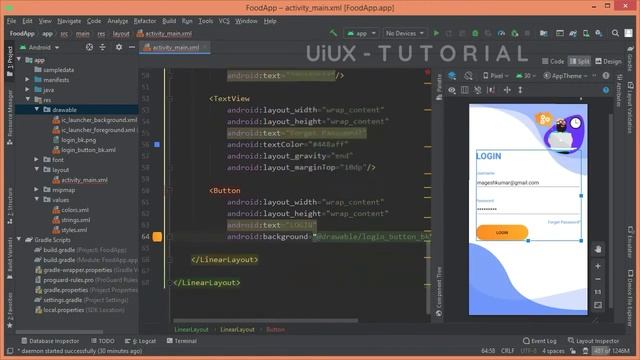640x360 pixels.
Task: Expand the manifests folder
Action: pos(27,80)
